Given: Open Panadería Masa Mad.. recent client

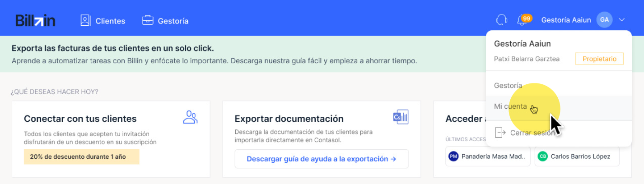Looking at the screenshot, I should pos(488,156).
